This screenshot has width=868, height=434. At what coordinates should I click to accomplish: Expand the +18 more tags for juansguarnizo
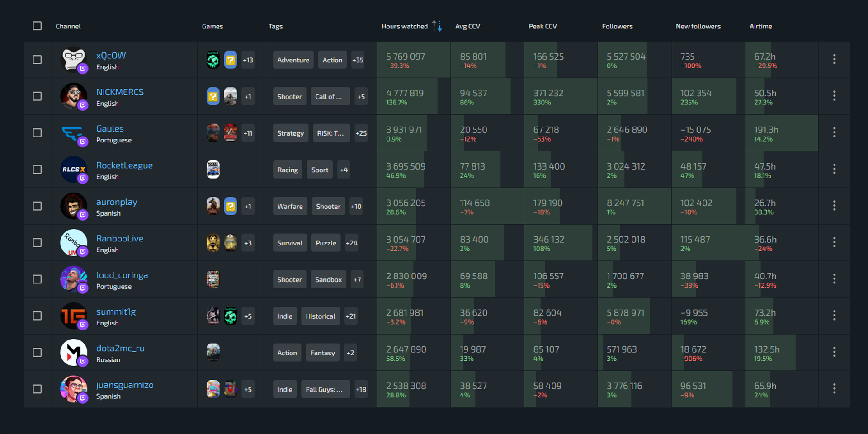[x=361, y=389]
